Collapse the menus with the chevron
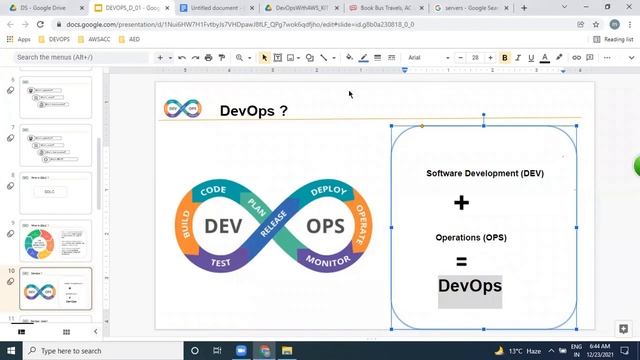 point(631,58)
